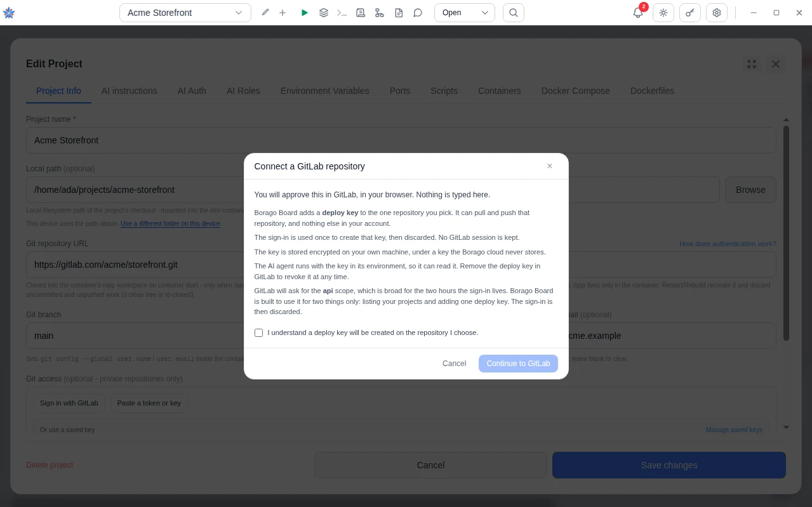Switch to the AI Auth tab

point(192,91)
